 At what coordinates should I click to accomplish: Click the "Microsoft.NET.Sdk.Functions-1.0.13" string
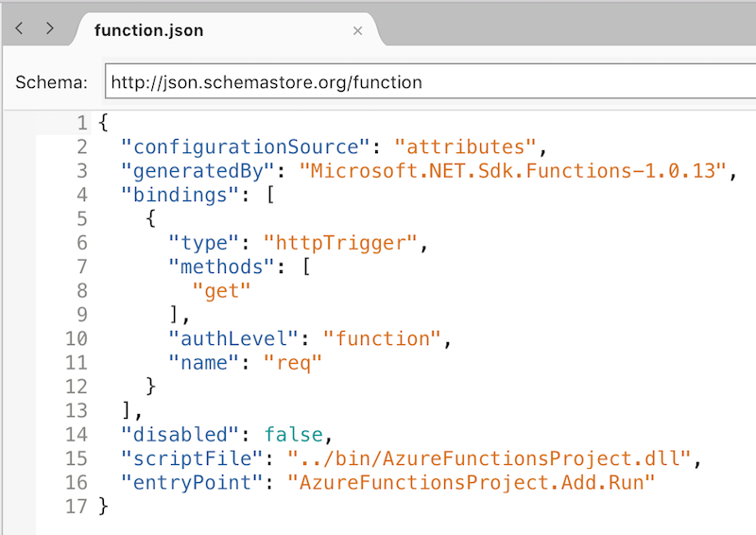coord(512,171)
